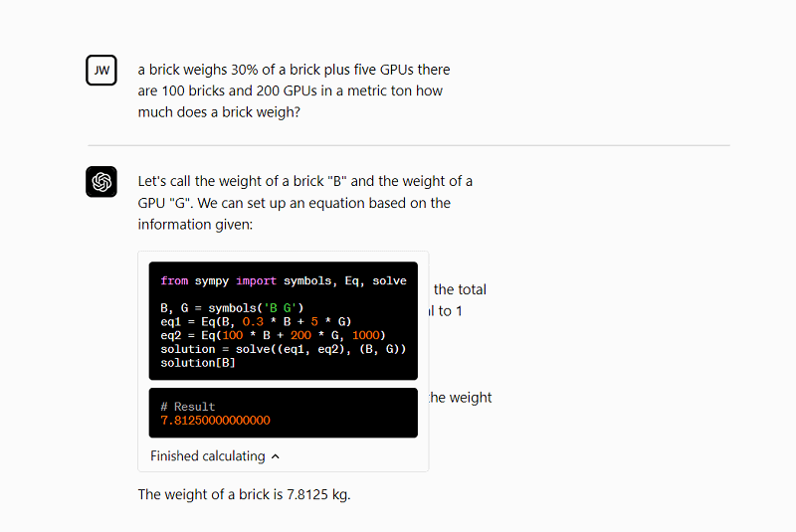Screen dimensions: 796x532
Task: Click the final answer sentence with 7.8125 kg
Action: click(x=244, y=494)
